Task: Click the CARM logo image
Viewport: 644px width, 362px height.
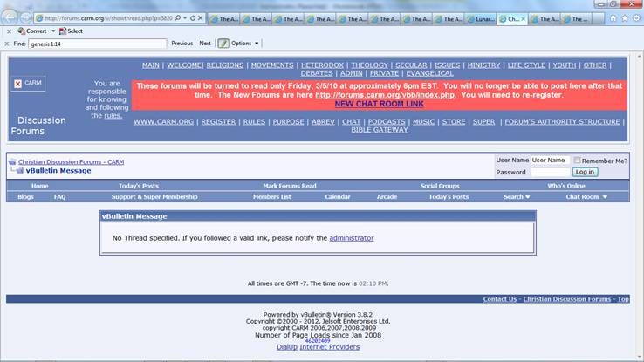Action: click(27, 83)
